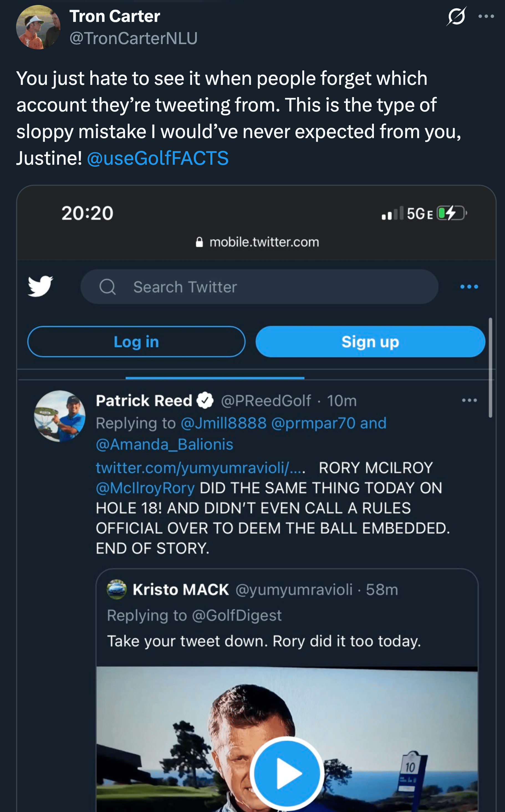Play the embedded video

coord(287,773)
